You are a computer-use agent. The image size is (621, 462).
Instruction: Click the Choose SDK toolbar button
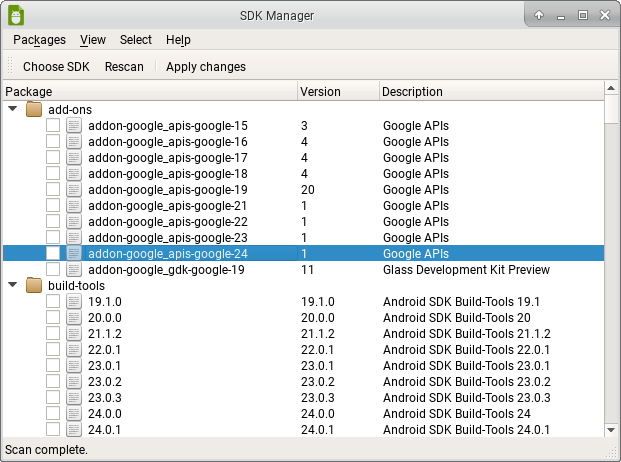coord(56,67)
